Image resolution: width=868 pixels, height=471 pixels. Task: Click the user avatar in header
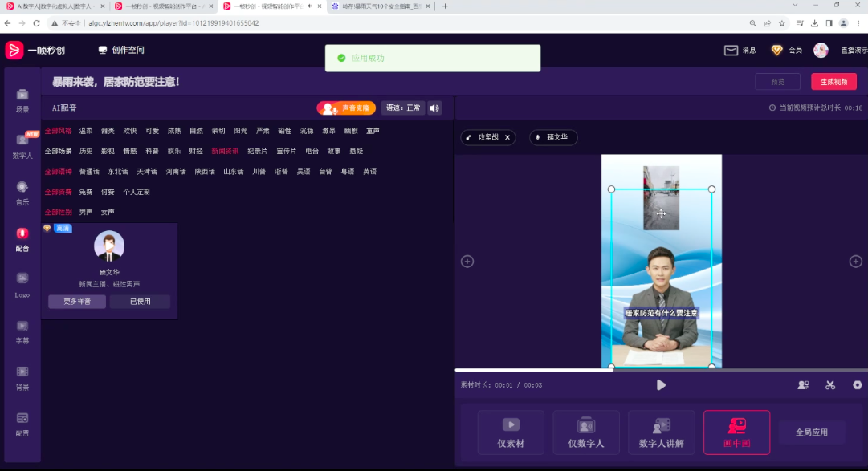[x=821, y=50]
